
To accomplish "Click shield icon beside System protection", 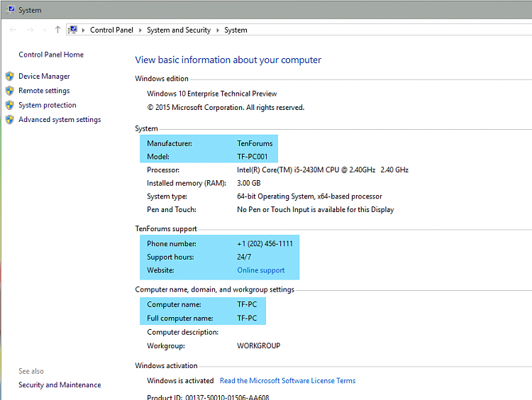I will 10,105.
